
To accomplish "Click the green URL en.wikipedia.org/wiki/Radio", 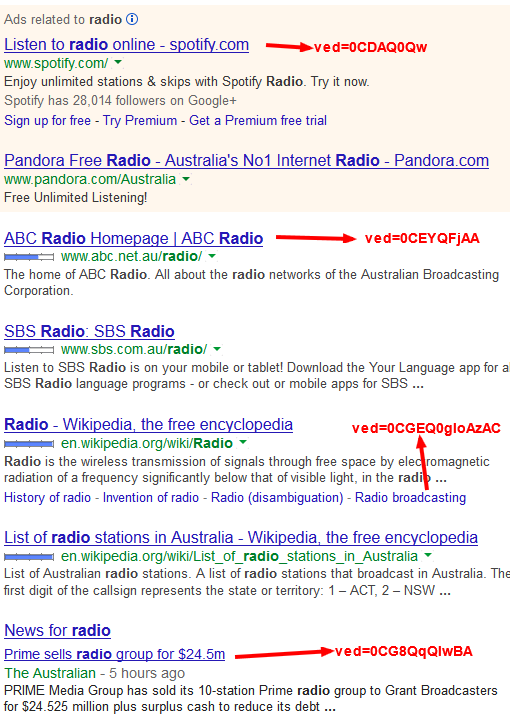I will pyautogui.click(x=147, y=443).
